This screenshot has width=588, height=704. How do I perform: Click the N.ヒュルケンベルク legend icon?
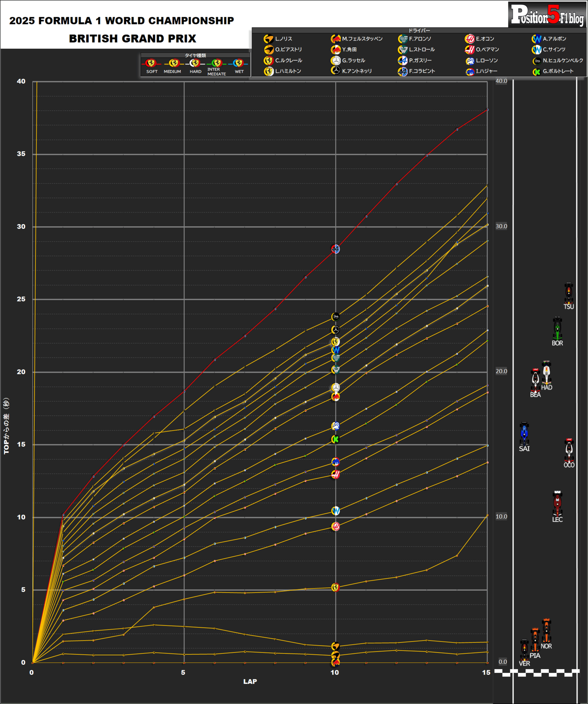click(537, 61)
